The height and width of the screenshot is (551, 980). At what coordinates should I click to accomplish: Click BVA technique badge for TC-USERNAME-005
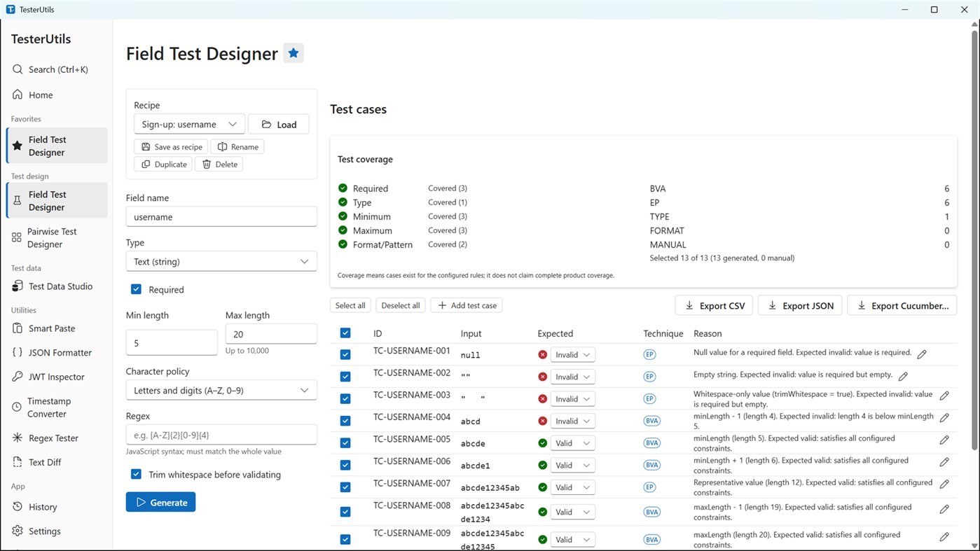[651, 443]
